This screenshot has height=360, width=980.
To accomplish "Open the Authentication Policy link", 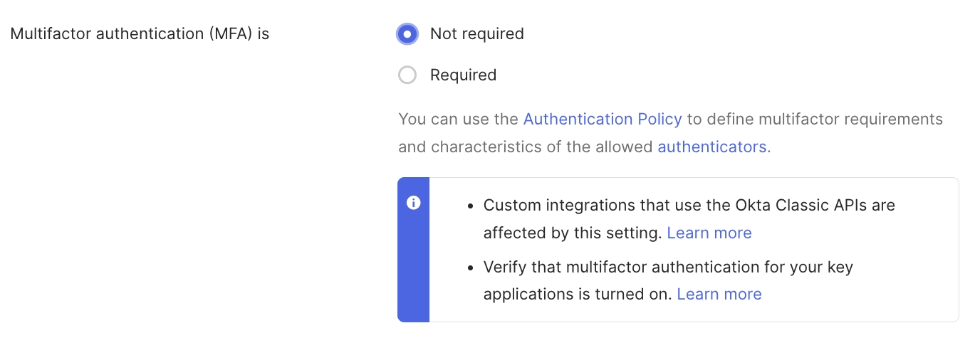I will (602, 119).
